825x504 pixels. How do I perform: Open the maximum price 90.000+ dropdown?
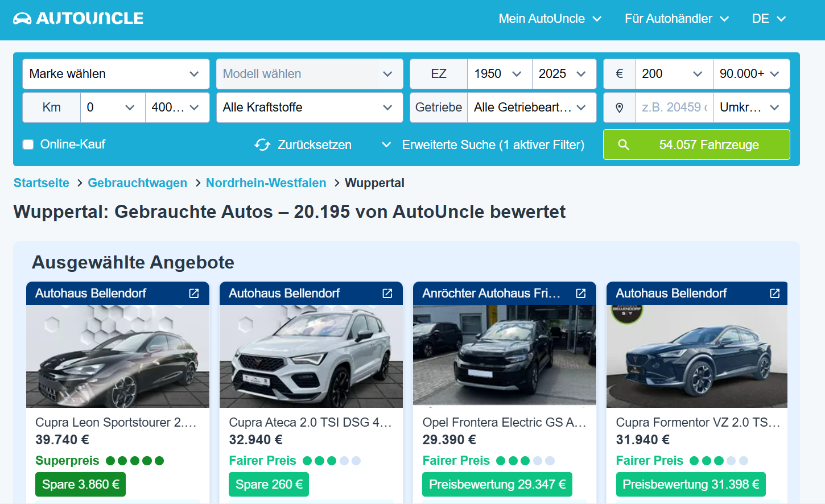tap(751, 74)
